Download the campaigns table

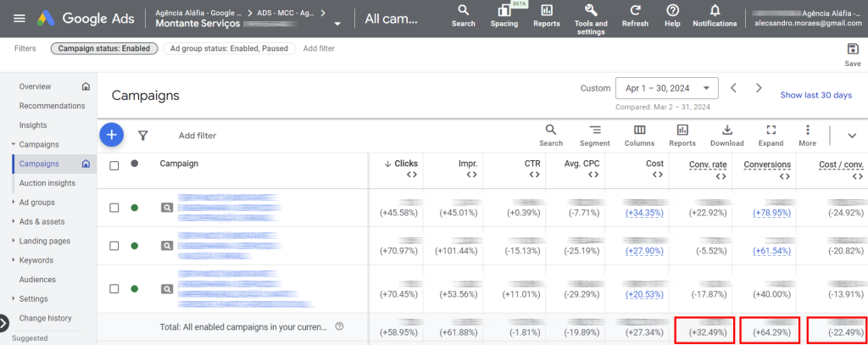point(726,135)
